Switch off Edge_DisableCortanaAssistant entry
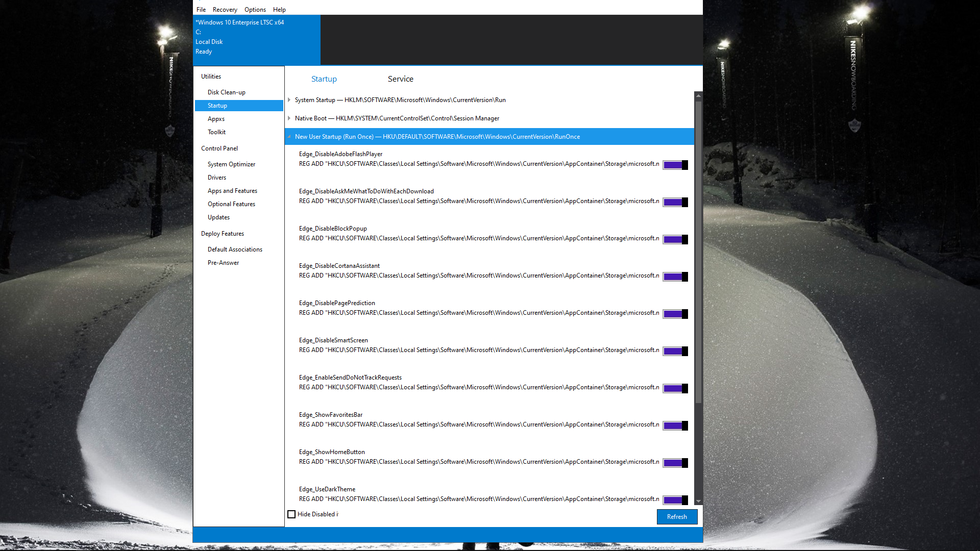The height and width of the screenshot is (551, 980). point(675,277)
